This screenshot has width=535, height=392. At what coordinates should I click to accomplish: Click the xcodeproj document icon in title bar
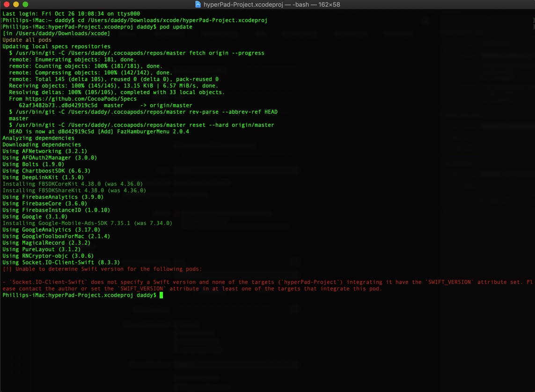[x=198, y=4]
